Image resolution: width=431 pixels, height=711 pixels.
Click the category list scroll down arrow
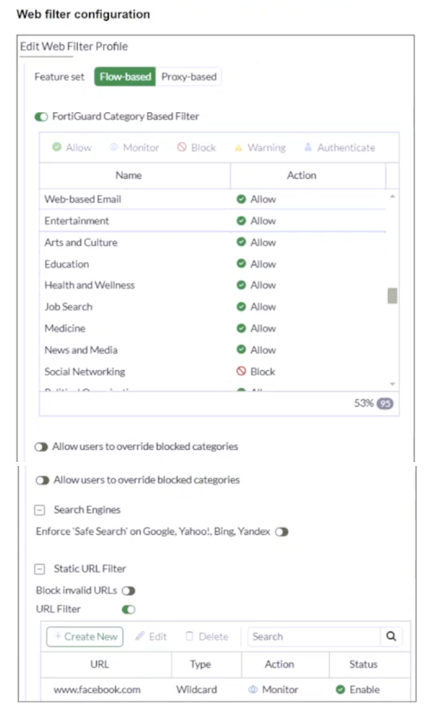392,384
